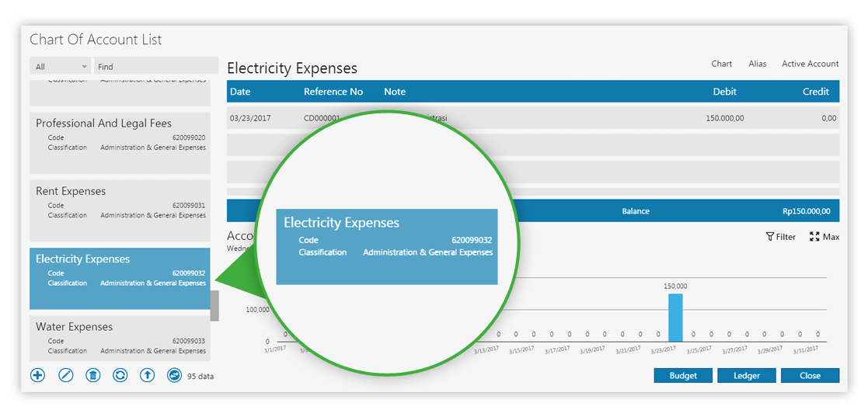Click the upload arrow icon
Image resolution: width=868 pixels, height=417 pixels.
(147, 375)
